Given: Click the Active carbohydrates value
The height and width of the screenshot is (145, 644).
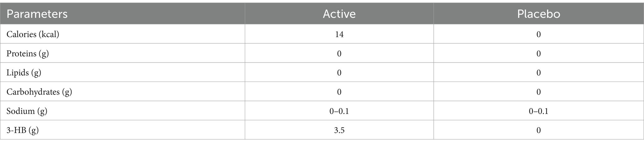Looking at the screenshot, I should [339, 92].
